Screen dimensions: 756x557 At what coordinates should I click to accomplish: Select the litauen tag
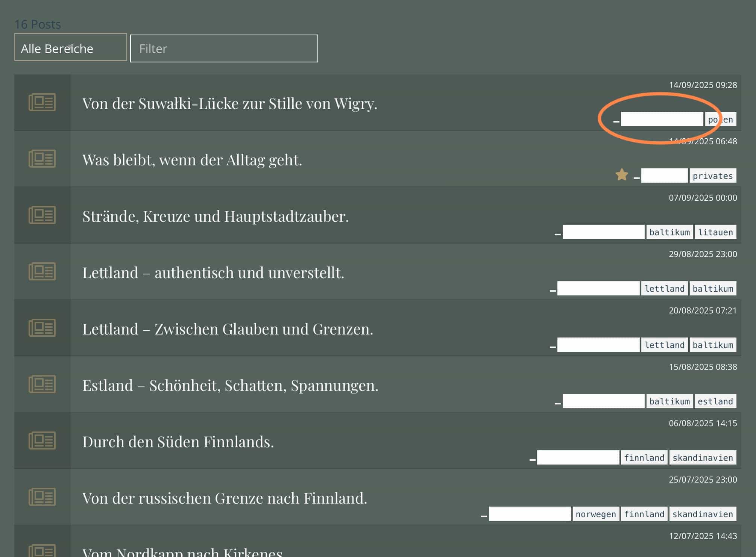715,232
